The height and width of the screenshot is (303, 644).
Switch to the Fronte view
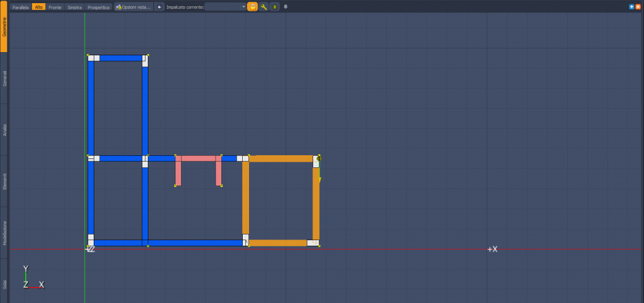tap(55, 7)
